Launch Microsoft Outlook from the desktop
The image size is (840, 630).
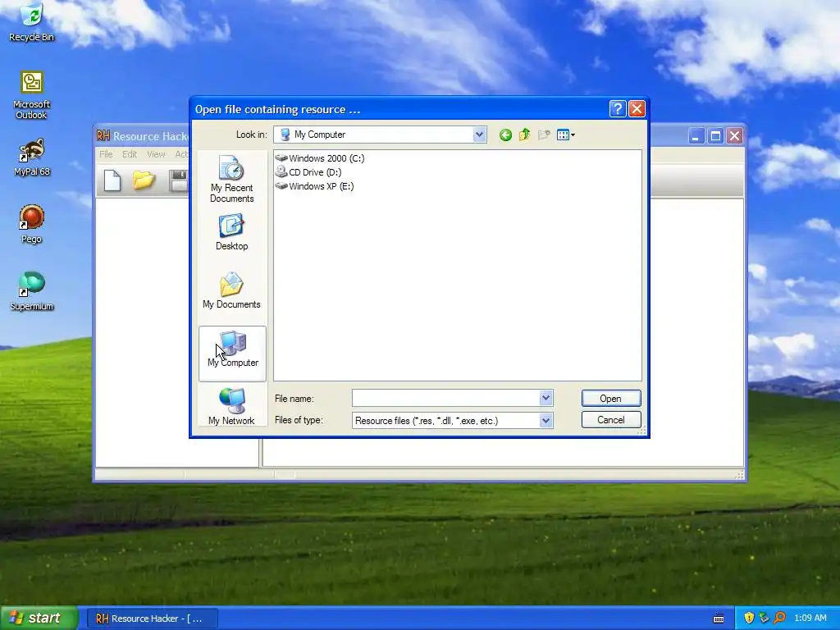click(x=31, y=95)
